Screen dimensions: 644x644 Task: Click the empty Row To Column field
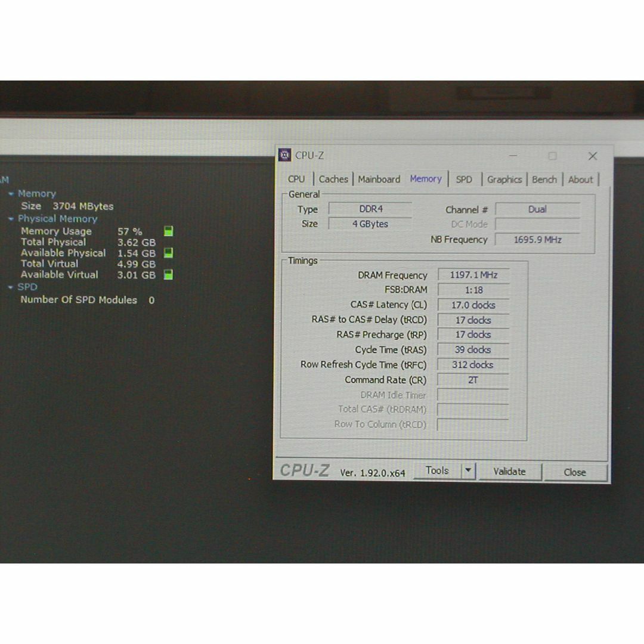click(x=473, y=425)
